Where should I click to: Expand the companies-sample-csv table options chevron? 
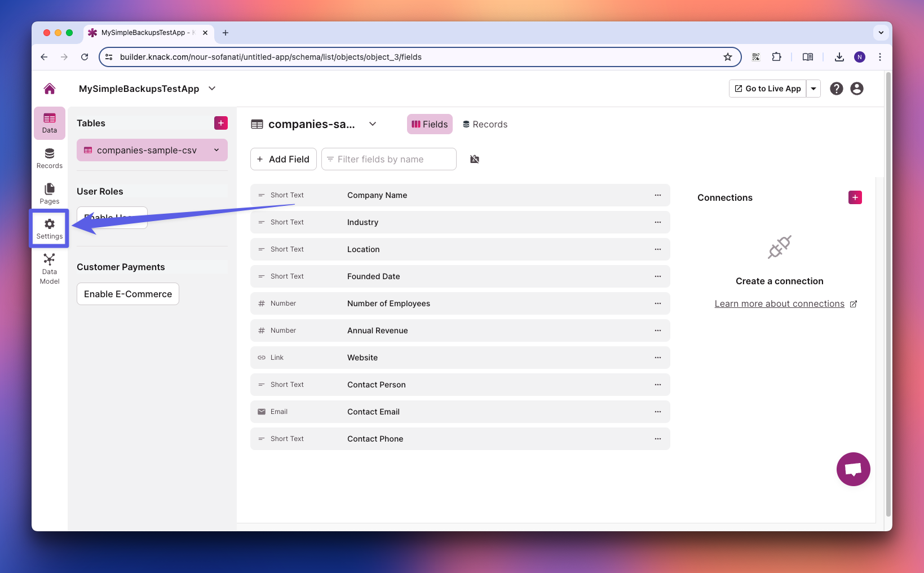click(x=216, y=150)
